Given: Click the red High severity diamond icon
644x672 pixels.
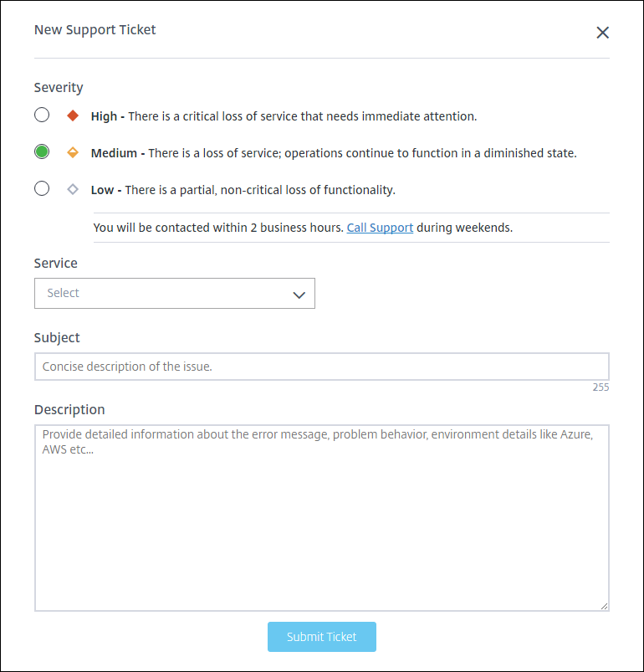Looking at the screenshot, I should pos(73,115).
